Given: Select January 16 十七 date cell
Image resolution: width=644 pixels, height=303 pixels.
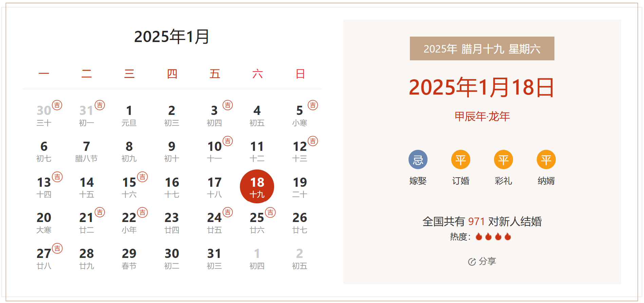Looking at the screenshot, I should (172, 187).
